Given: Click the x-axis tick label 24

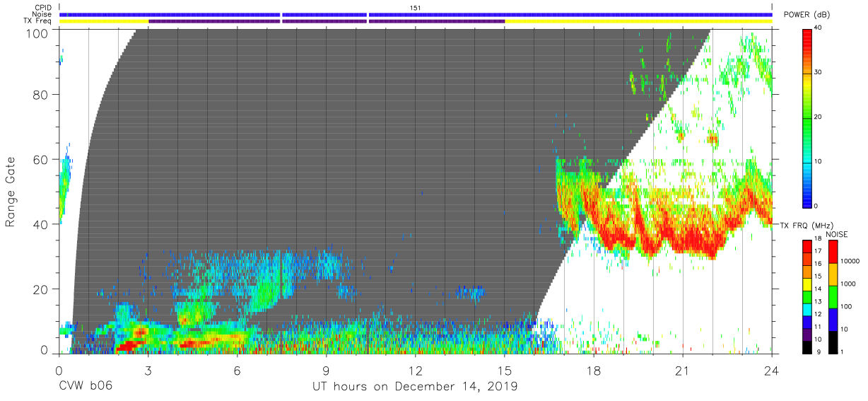Looking at the screenshot, I should point(772,370).
